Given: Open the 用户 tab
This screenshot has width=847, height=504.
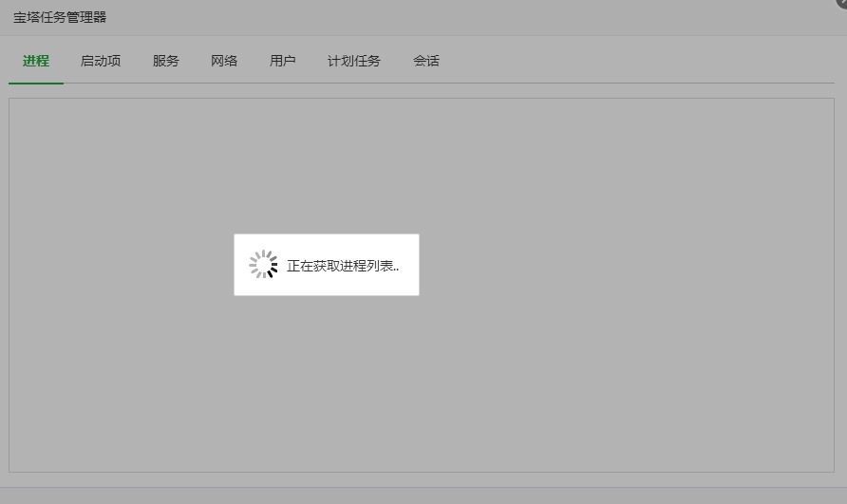Looking at the screenshot, I should click(283, 61).
